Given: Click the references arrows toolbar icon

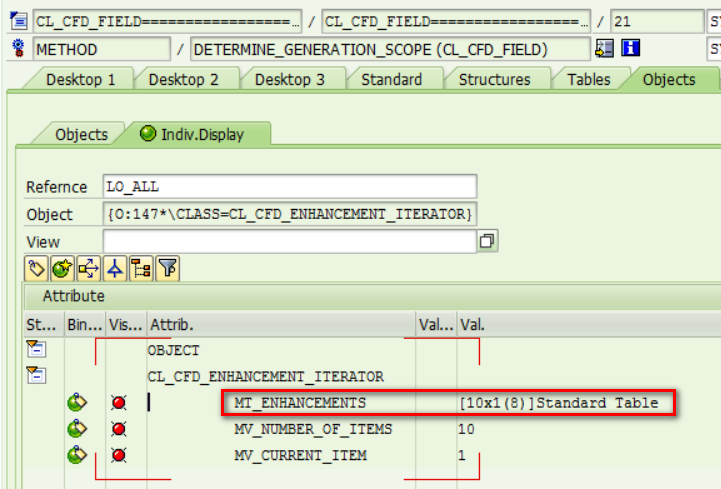Looking at the screenshot, I should [x=88, y=268].
